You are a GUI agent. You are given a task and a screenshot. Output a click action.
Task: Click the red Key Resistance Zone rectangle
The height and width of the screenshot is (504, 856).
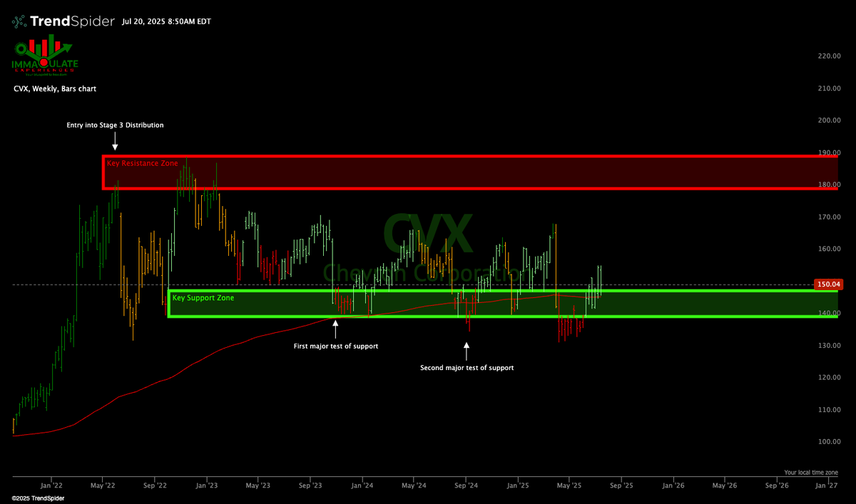pos(471,172)
